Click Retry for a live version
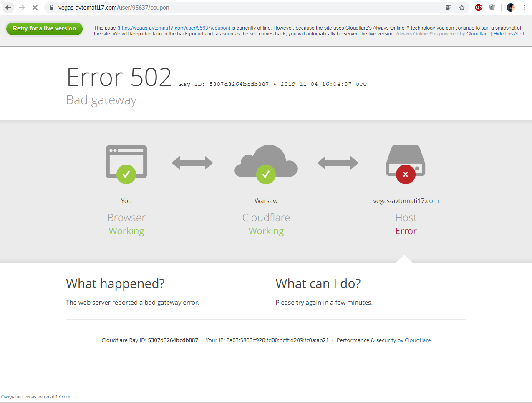This screenshot has width=532, height=403. click(44, 28)
